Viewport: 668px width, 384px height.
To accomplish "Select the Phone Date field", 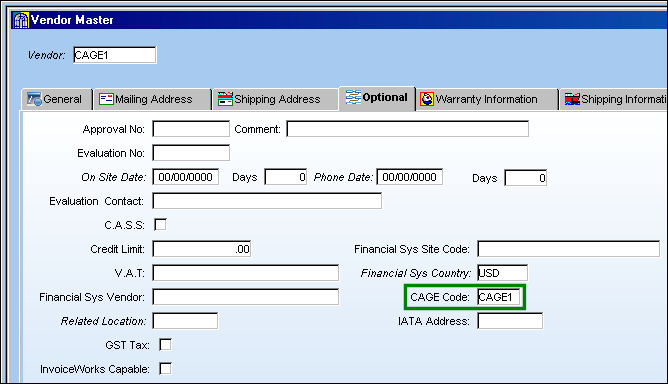I will [410, 177].
